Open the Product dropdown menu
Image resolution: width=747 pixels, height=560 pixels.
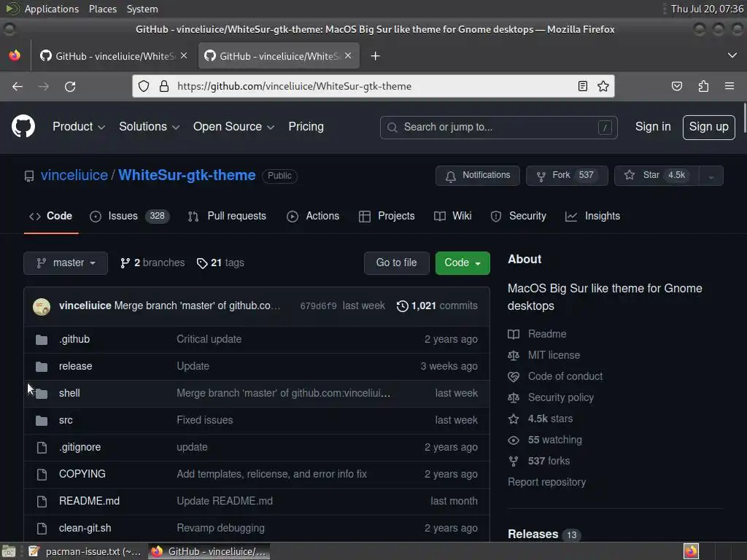tap(79, 127)
